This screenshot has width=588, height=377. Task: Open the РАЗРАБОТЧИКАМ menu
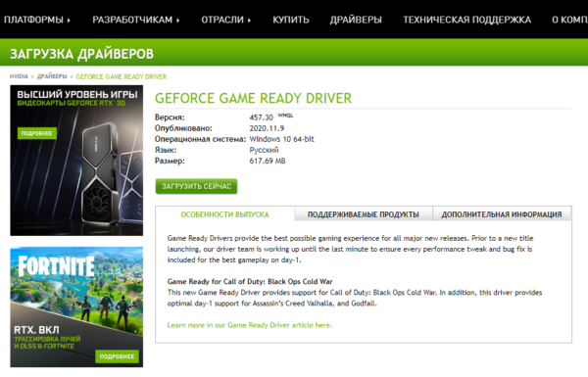click(136, 20)
